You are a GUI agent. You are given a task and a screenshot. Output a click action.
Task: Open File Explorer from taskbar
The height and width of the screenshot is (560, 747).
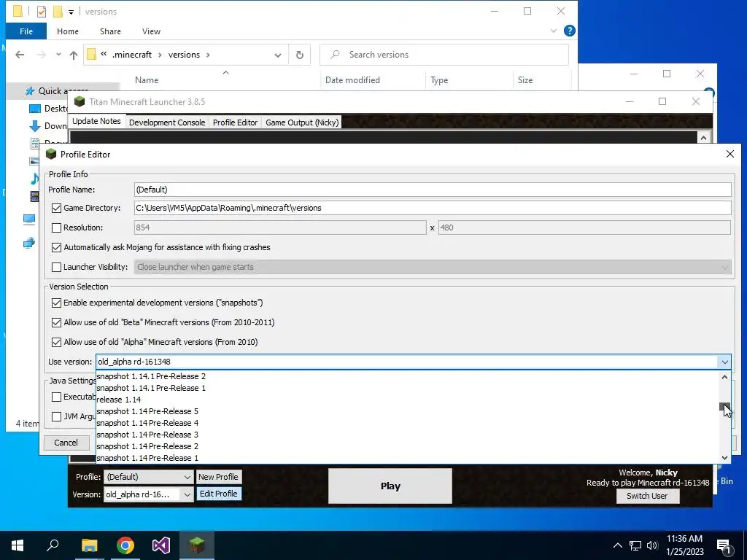click(89, 545)
